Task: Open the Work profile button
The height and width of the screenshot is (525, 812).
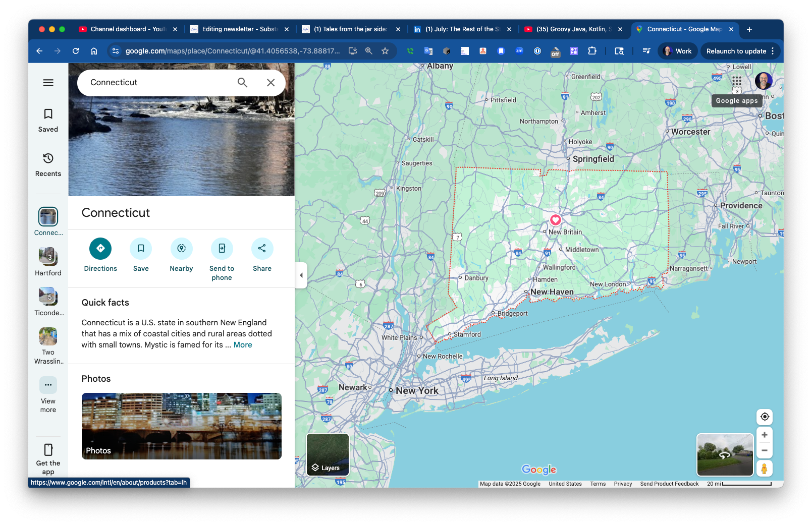Action: pos(677,51)
